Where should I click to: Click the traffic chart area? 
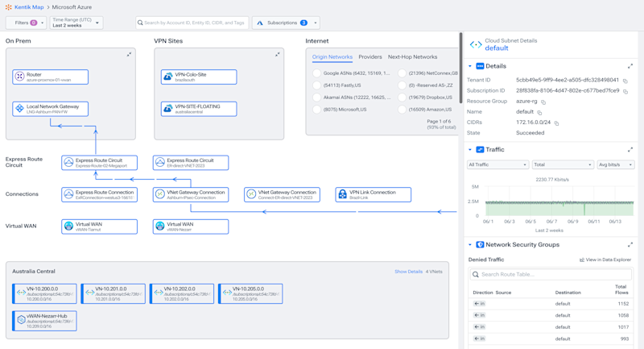click(x=559, y=202)
